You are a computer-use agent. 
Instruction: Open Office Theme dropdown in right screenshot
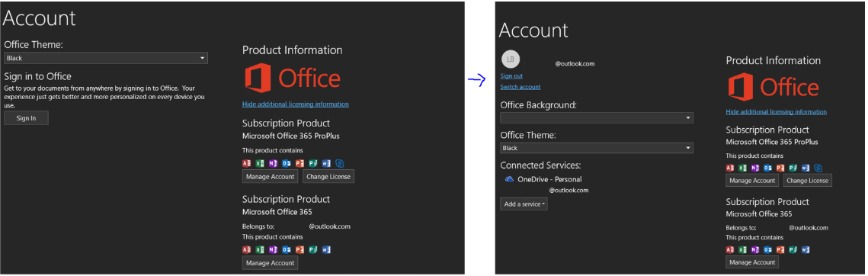click(x=597, y=148)
